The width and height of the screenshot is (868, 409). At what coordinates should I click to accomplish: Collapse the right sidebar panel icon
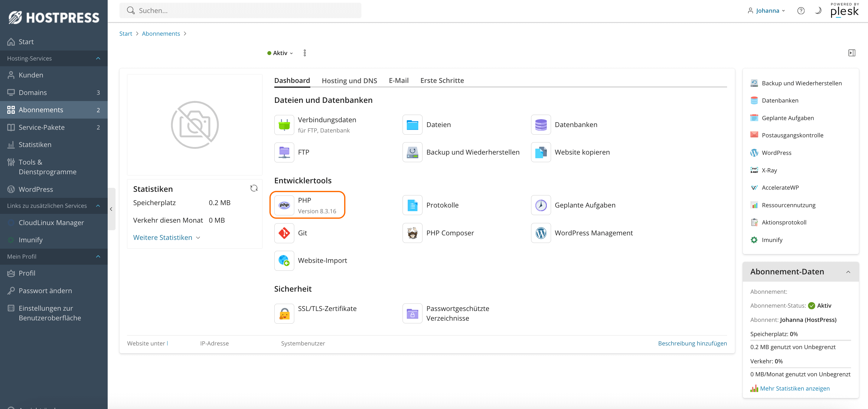(851, 53)
